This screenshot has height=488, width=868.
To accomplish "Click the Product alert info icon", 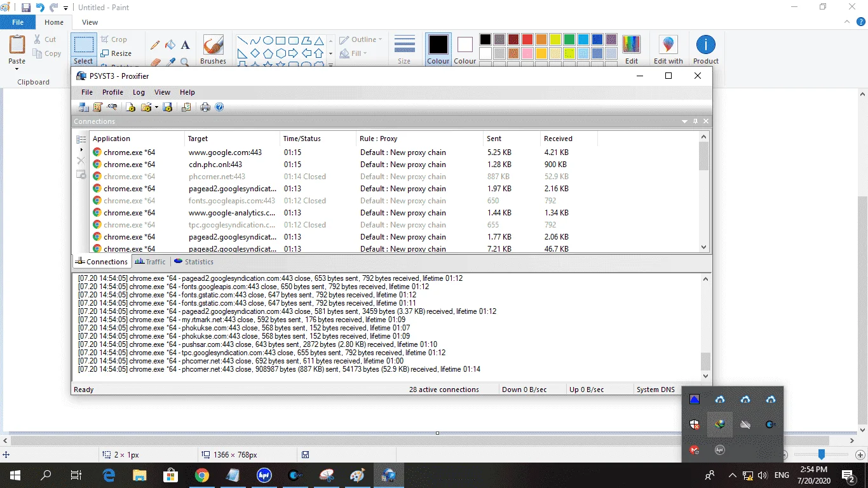I will [705, 50].
